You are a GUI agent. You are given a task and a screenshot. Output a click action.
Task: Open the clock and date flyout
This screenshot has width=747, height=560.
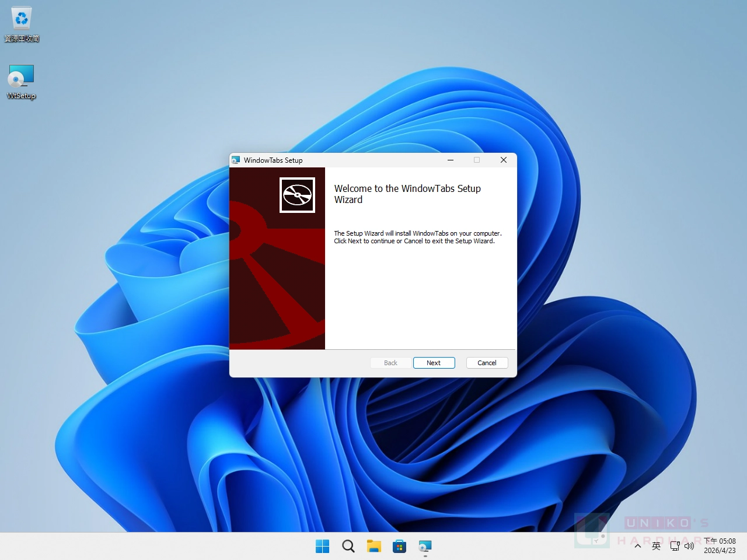pyautogui.click(x=720, y=546)
